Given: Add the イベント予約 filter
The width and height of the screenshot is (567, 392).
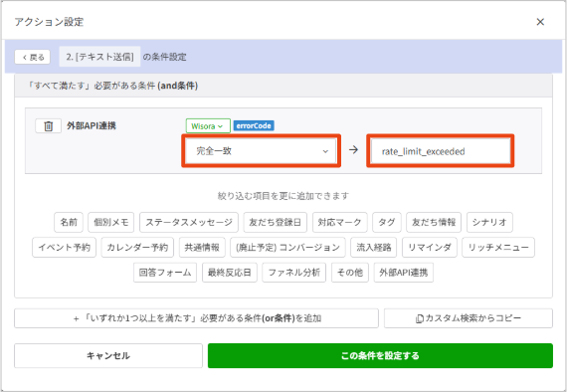Looking at the screenshot, I should (64, 248).
